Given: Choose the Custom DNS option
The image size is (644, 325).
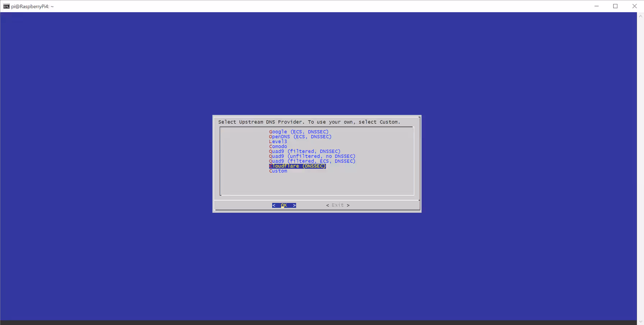Looking at the screenshot, I should [278, 171].
